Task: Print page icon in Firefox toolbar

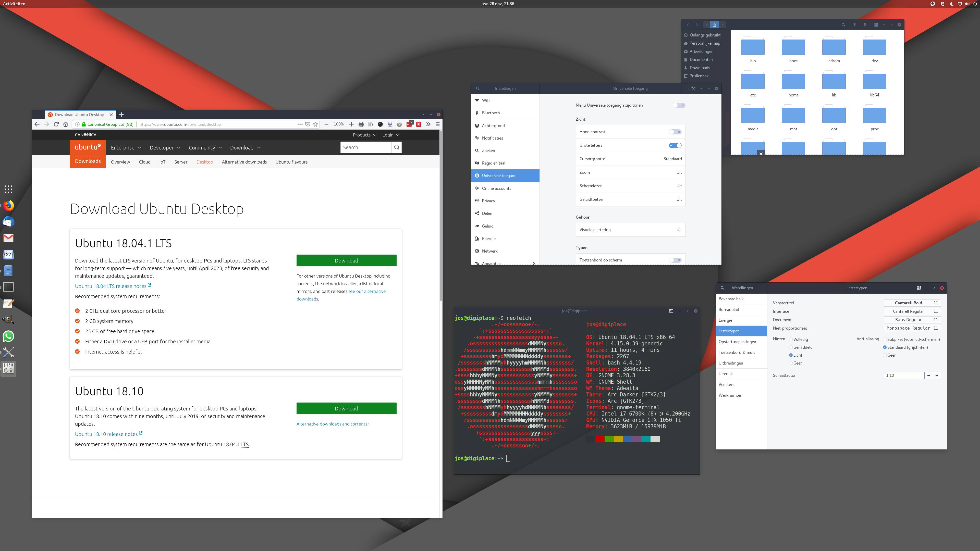Action: [361, 124]
